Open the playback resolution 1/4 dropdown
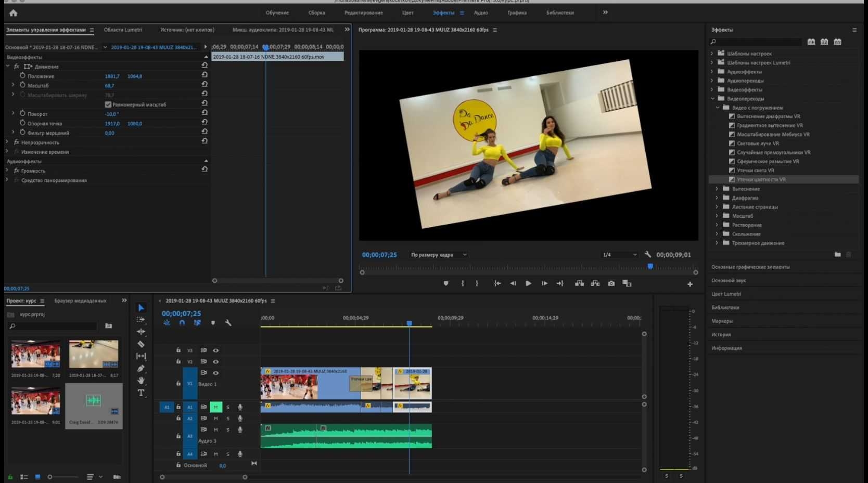This screenshot has height=483, width=868. click(x=619, y=255)
